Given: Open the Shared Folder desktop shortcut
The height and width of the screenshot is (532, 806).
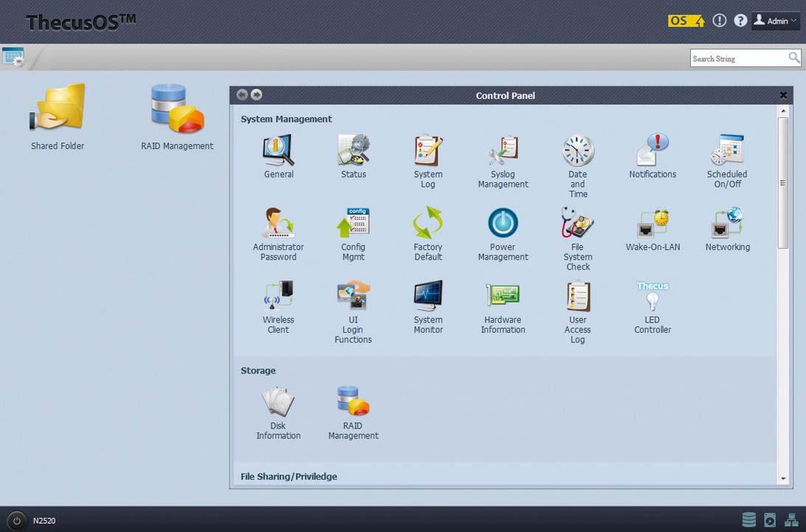Looking at the screenshot, I should (58, 107).
